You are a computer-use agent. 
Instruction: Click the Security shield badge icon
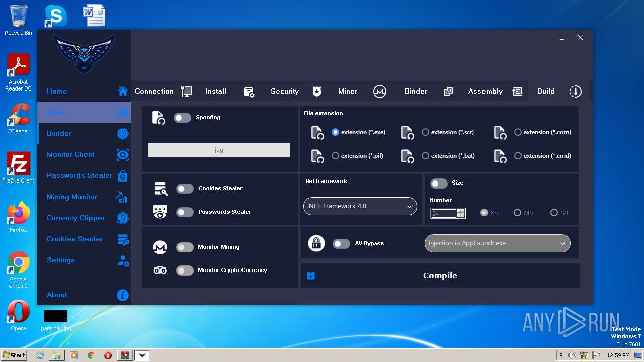pos(316,91)
